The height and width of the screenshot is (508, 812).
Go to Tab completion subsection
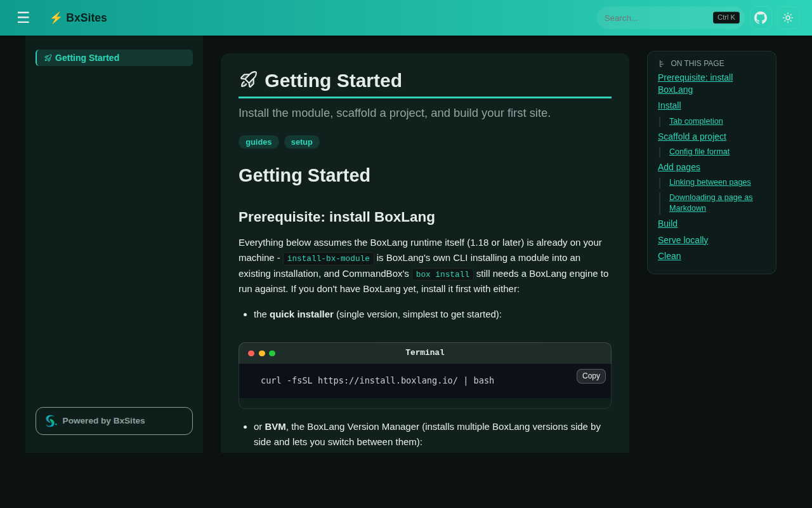click(x=696, y=121)
